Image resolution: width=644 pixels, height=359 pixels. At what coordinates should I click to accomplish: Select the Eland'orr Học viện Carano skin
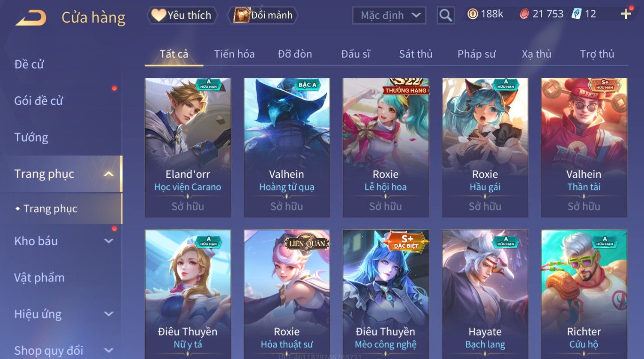pyautogui.click(x=188, y=148)
